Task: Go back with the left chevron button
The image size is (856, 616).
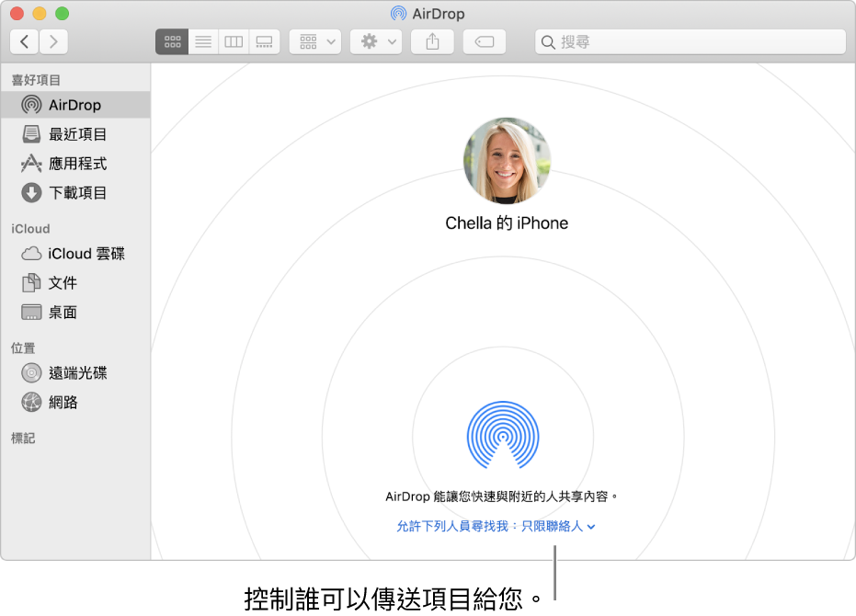Action: pos(24,42)
